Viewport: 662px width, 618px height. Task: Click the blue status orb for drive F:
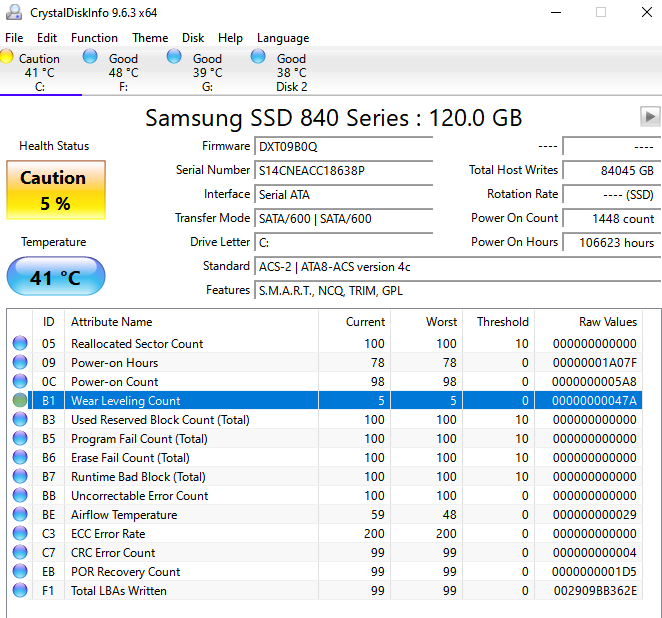90,56
